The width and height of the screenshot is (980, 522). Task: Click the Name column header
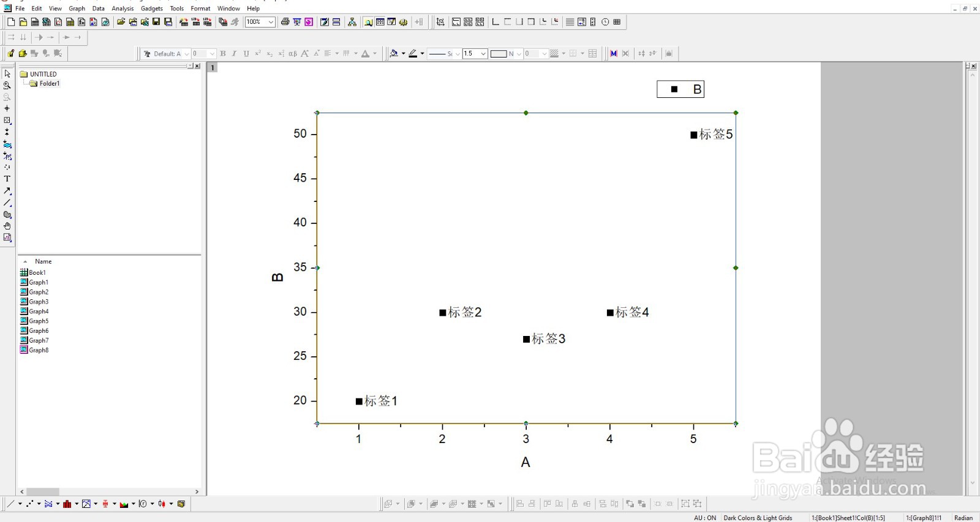point(43,261)
